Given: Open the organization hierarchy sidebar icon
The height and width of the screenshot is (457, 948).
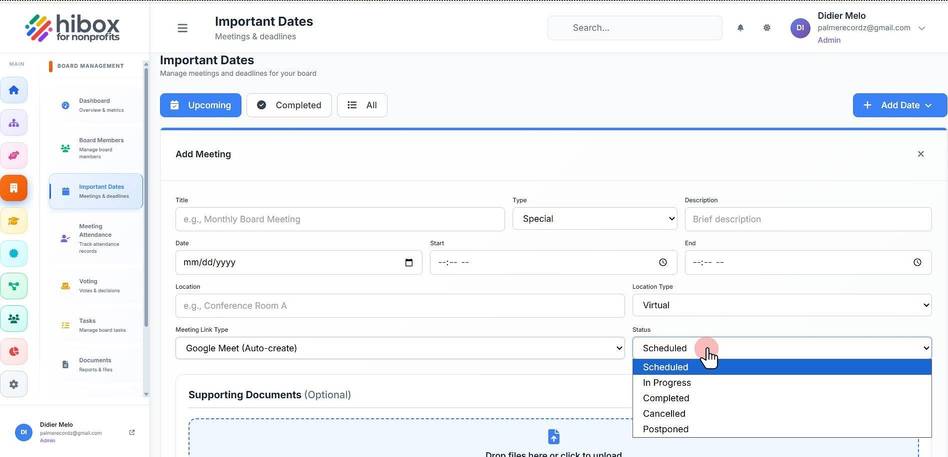Looking at the screenshot, I should click(14, 123).
